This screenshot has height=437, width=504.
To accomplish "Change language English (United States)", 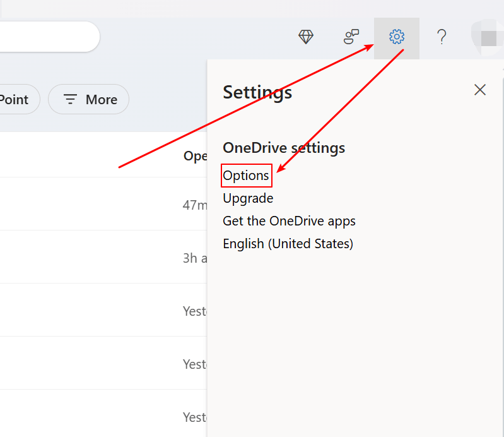I will click(x=288, y=244).
